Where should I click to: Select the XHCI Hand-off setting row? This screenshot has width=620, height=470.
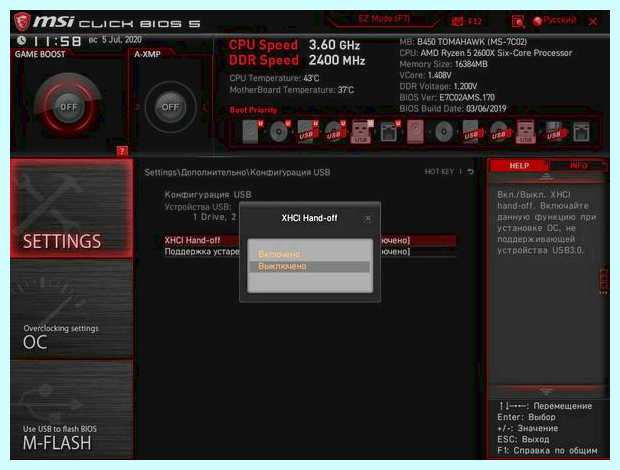click(310, 240)
